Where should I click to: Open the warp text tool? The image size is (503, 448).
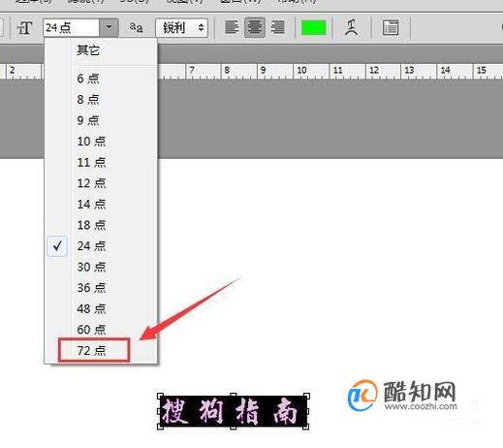(351, 27)
